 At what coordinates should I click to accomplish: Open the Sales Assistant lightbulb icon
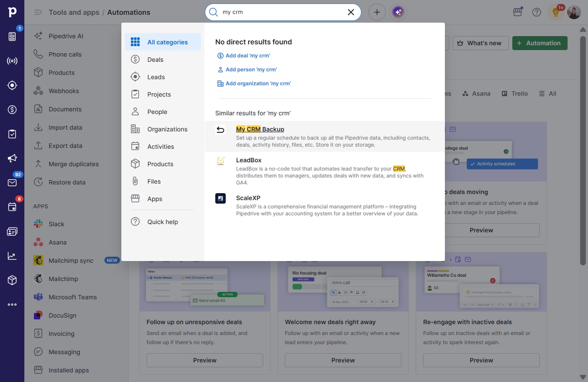click(x=555, y=12)
